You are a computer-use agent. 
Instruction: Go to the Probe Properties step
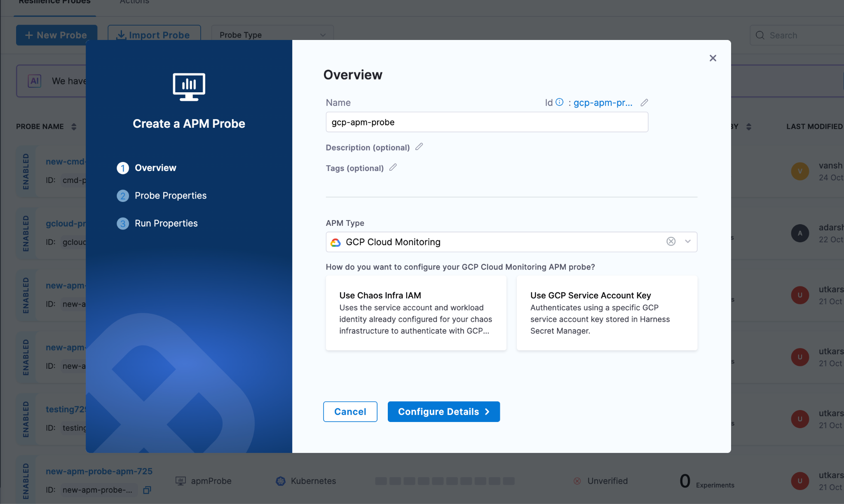tap(170, 196)
